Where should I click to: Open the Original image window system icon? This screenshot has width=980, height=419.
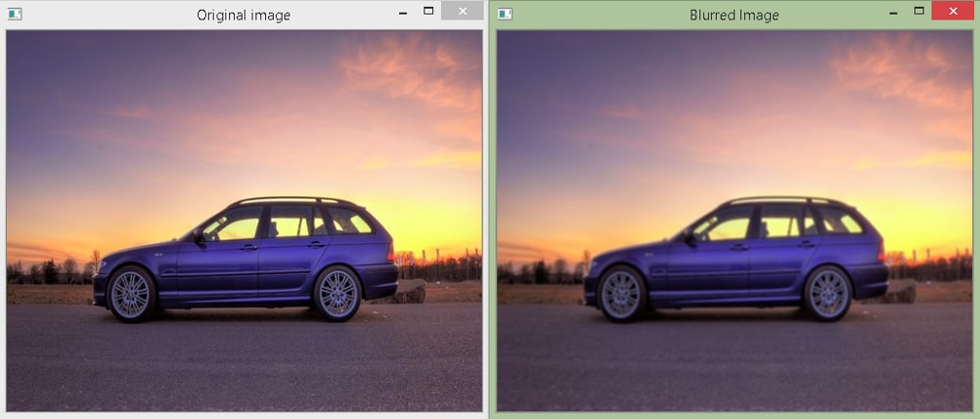point(15,14)
